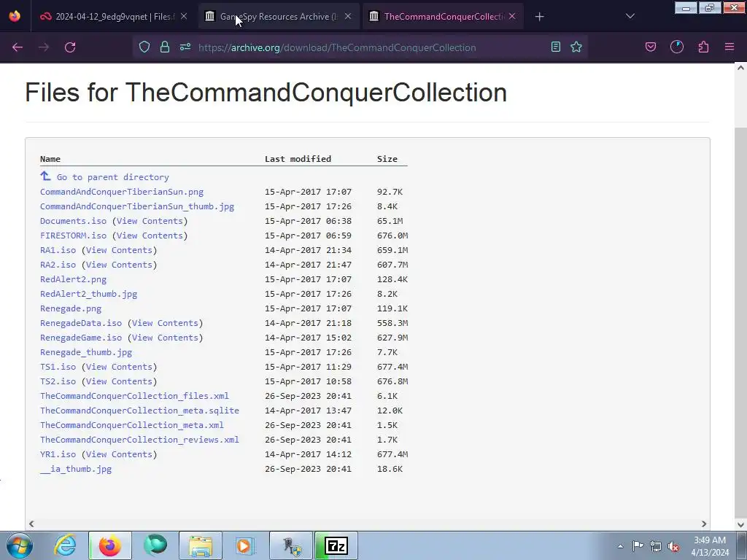The width and height of the screenshot is (747, 560).
Task: Open Firefox taskbar button
Action: click(x=110, y=545)
